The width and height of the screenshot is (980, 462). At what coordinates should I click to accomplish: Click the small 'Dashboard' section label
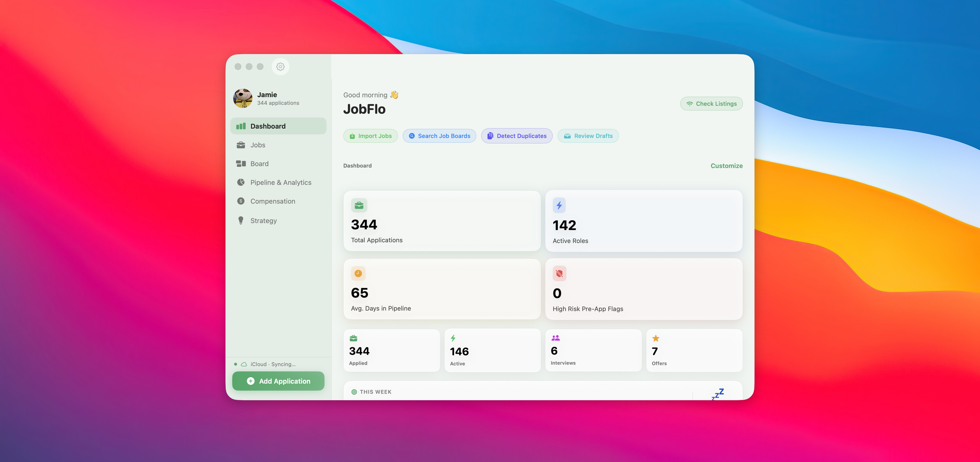coord(358,166)
